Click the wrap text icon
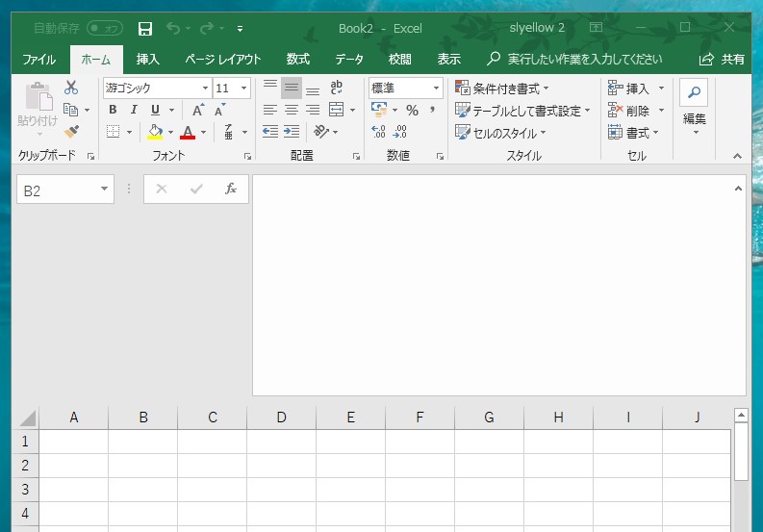The height and width of the screenshot is (532, 763). 336,88
